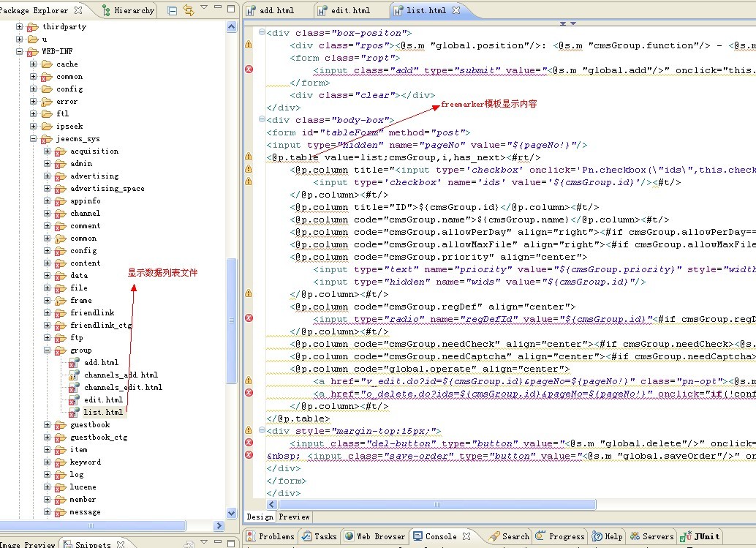
Task: Click error marker on global.add input line
Action: (x=249, y=69)
